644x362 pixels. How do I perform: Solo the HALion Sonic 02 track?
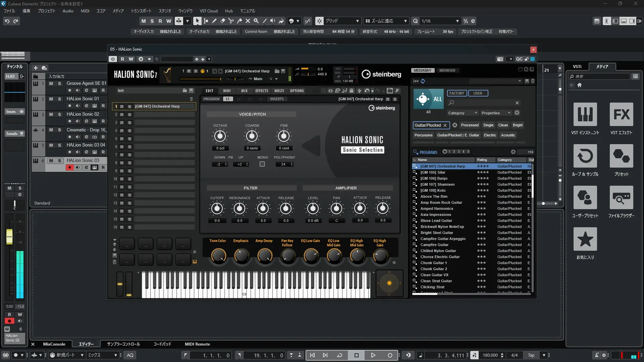coord(59,114)
